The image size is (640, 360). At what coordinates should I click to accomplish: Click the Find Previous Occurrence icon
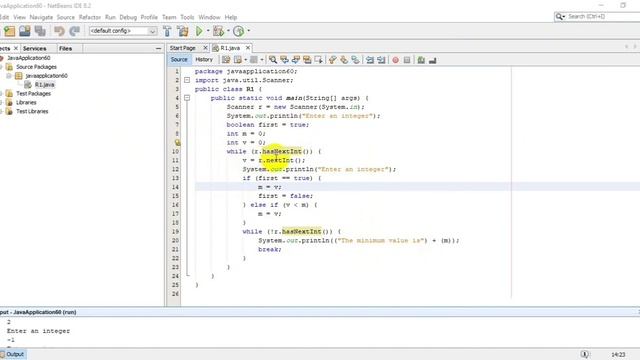tap(284, 60)
